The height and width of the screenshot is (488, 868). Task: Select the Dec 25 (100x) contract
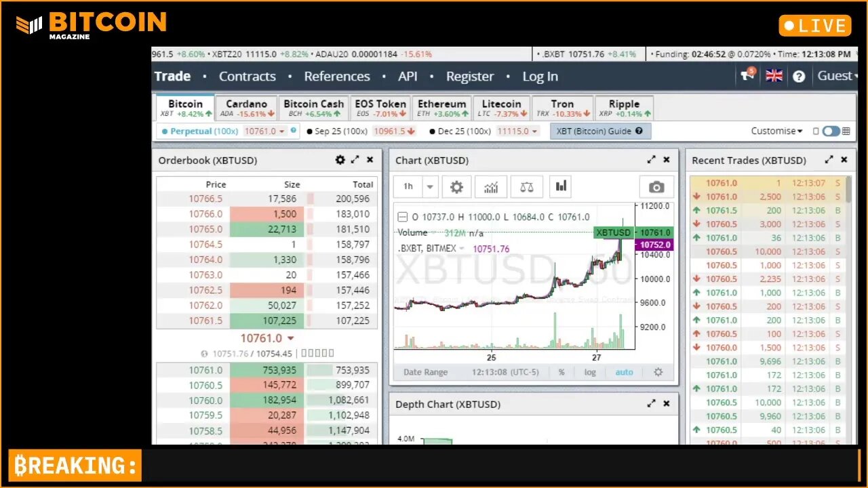459,131
